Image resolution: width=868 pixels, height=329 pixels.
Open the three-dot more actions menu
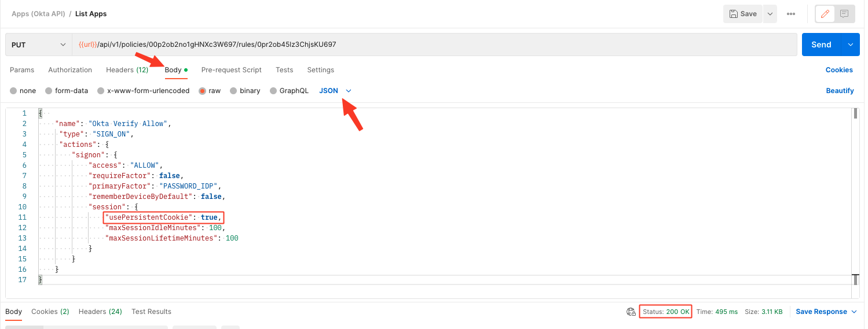(790, 14)
